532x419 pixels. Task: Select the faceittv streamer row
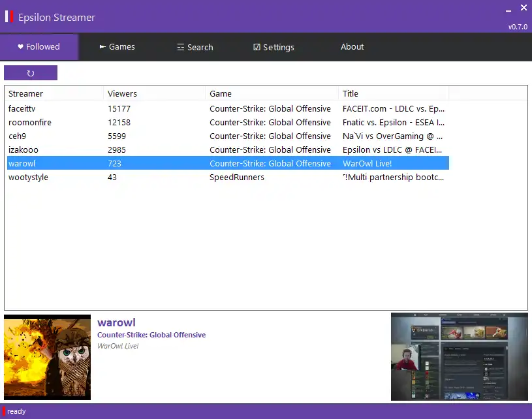[228, 108]
